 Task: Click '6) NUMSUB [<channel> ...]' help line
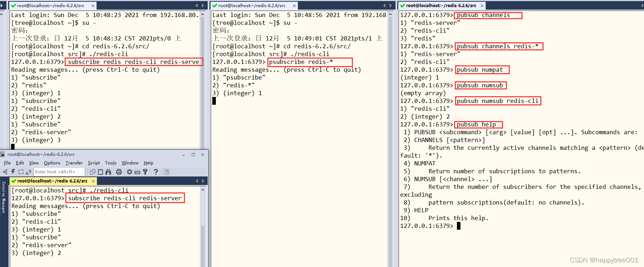[x=448, y=179]
